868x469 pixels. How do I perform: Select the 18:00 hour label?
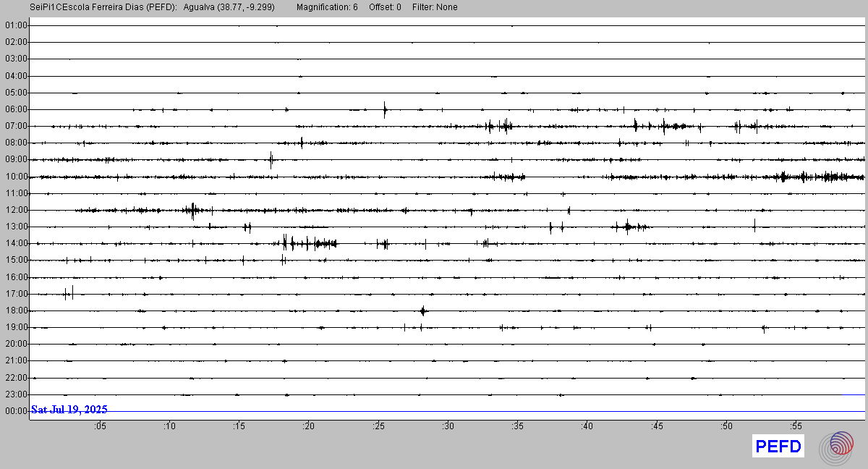pyautogui.click(x=16, y=310)
